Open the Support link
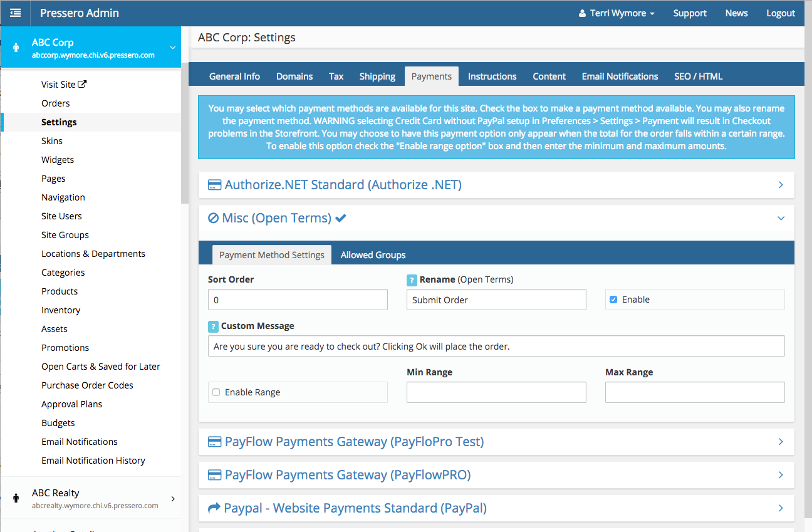Viewport: 812px width, 532px height. (x=690, y=13)
